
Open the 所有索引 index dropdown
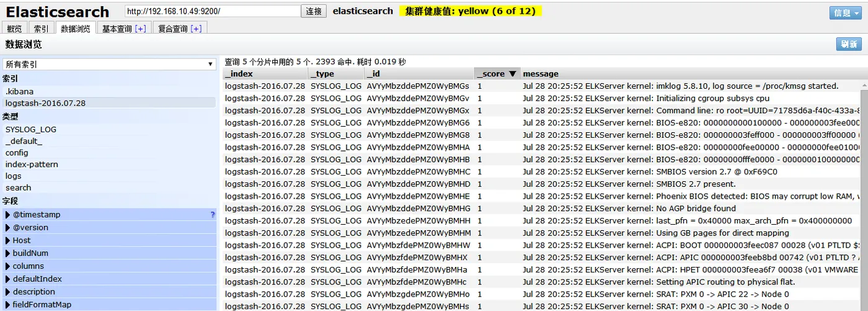tap(109, 65)
